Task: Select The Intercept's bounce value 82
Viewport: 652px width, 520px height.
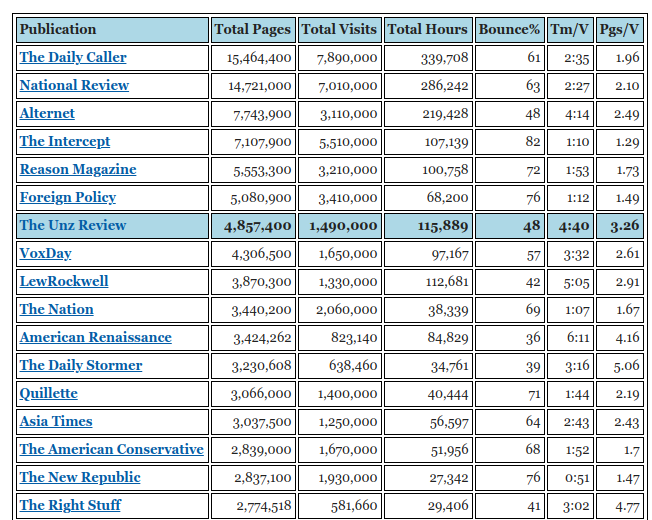Action: [510, 142]
